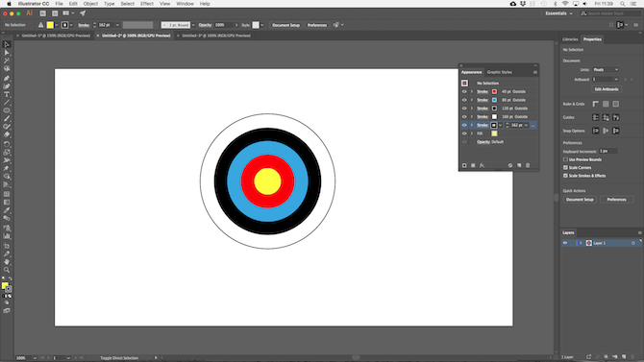644x362 pixels.
Task: Select the Selection tool arrow
Action: click(x=7, y=44)
